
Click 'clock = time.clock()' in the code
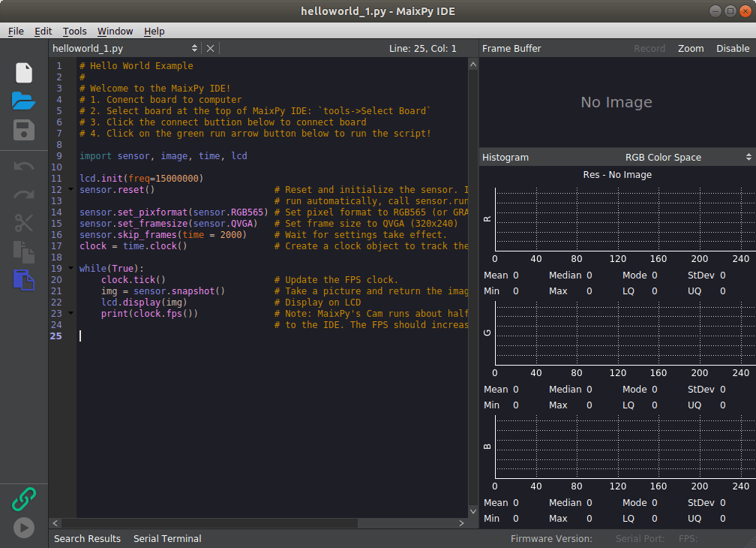pos(133,246)
